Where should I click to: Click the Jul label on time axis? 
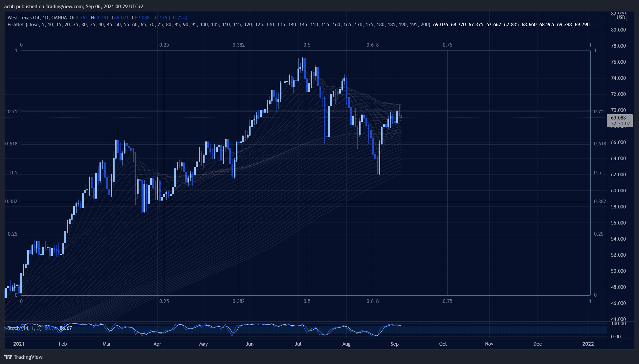tap(298, 344)
